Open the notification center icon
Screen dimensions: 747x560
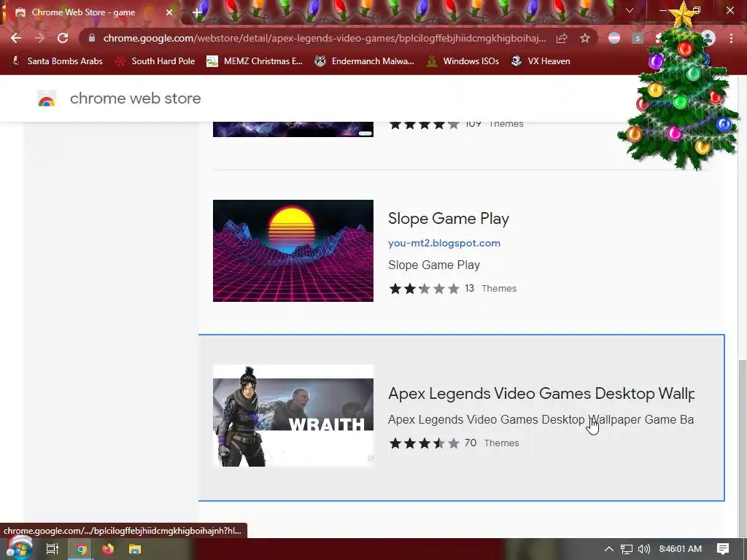(723, 549)
